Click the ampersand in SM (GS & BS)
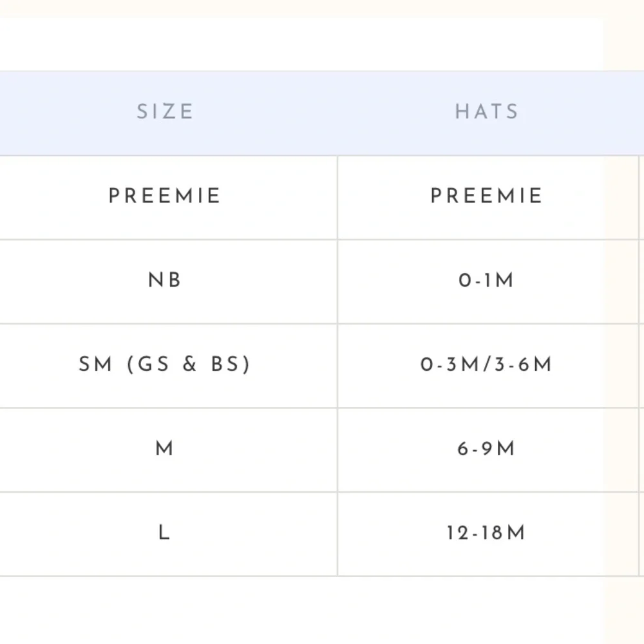Screen dimensions: 644x644 coord(189,365)
